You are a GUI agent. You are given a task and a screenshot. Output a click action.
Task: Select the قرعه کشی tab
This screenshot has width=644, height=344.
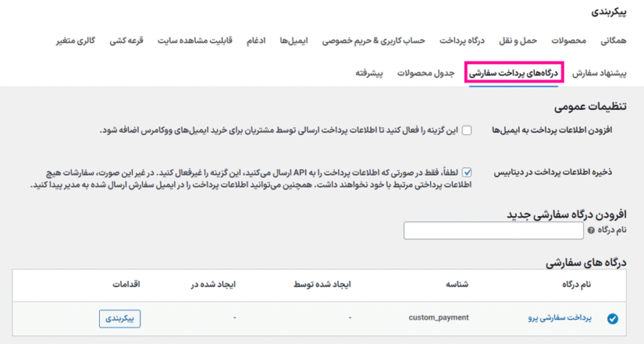(x=126, y=41)
